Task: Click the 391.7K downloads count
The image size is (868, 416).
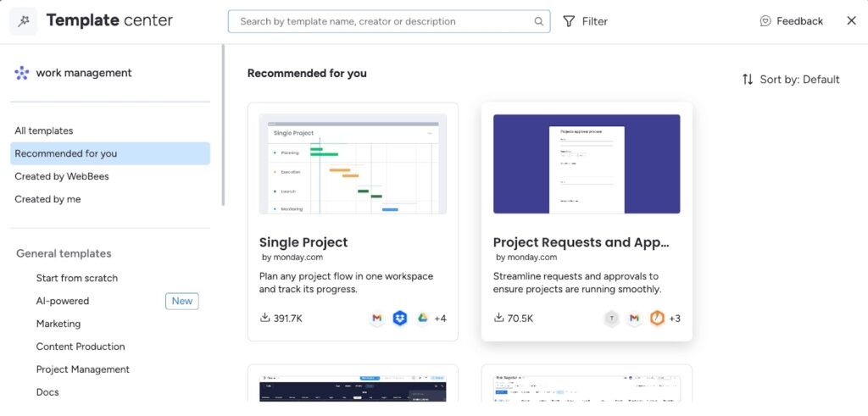Action: pos(288,319)
